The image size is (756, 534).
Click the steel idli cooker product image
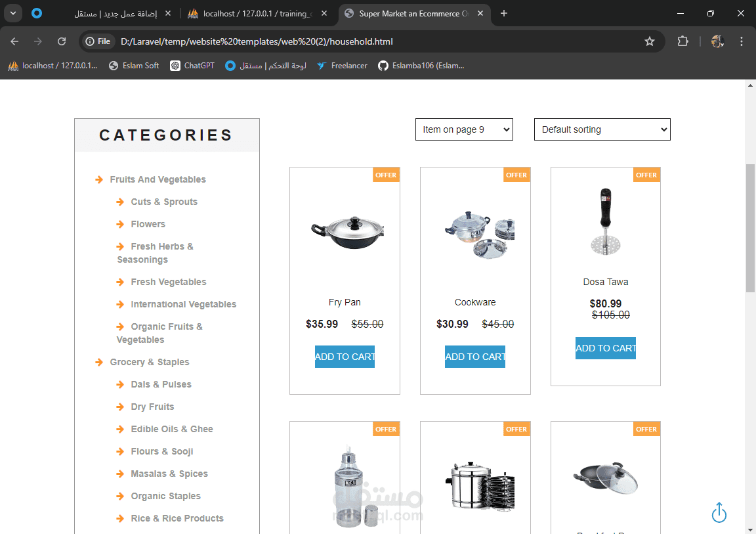click(x=479, y=486)
